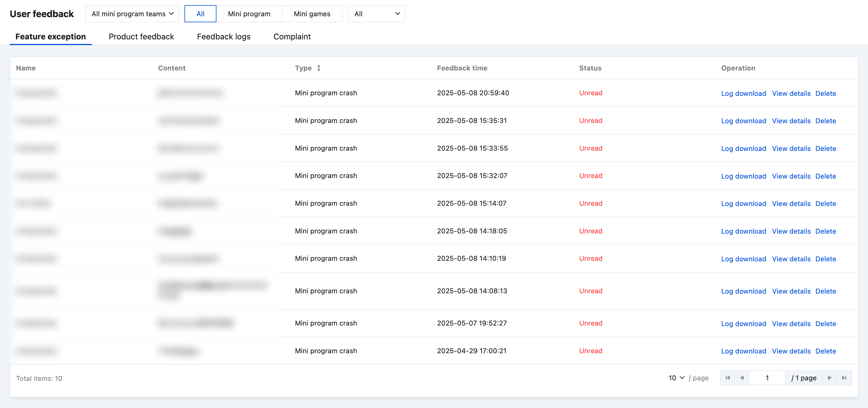868x408 pixels.
Task: Expand the All filter dropdown next to Mini games
Action: pos(376,14)
